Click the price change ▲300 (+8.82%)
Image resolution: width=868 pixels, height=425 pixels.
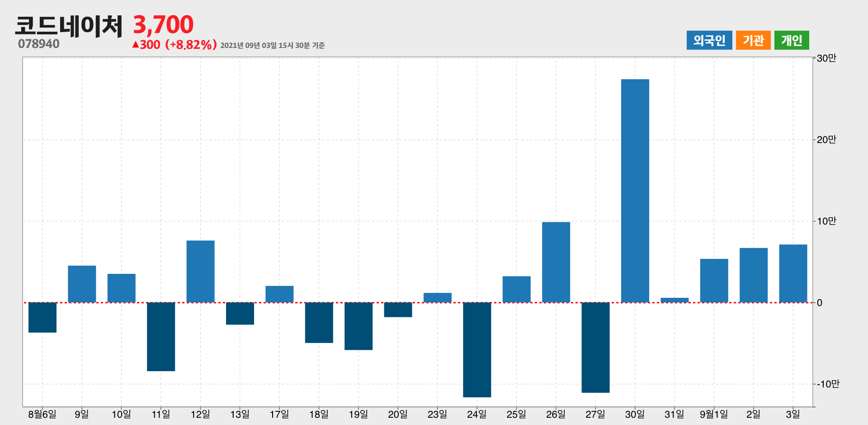pyautogui.click(x=175, y=45)
